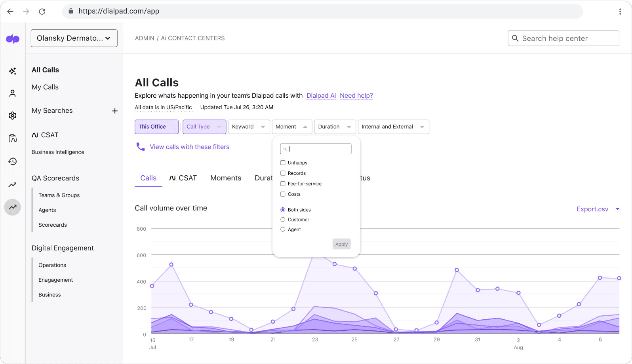Select the Customer radio button
The image size is (632, 364).
pos(283,220)
